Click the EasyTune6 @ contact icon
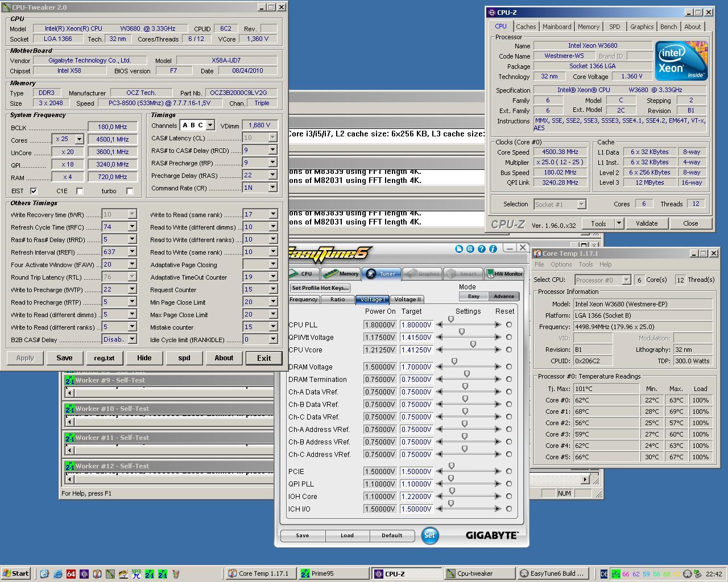 (x=470, y=249)
